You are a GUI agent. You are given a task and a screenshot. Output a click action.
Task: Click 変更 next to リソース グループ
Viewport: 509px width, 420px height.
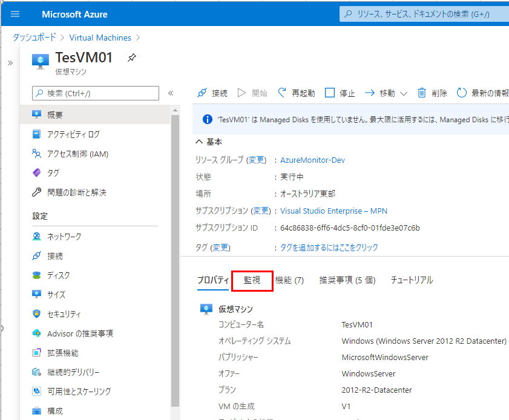click(x=256, y=160)
